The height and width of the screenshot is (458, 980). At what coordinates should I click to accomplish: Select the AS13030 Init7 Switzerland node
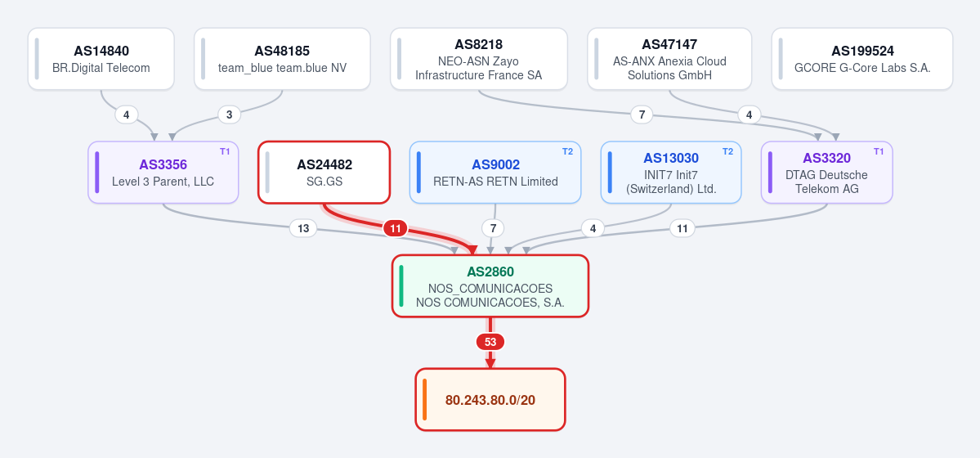pos(671,172)
